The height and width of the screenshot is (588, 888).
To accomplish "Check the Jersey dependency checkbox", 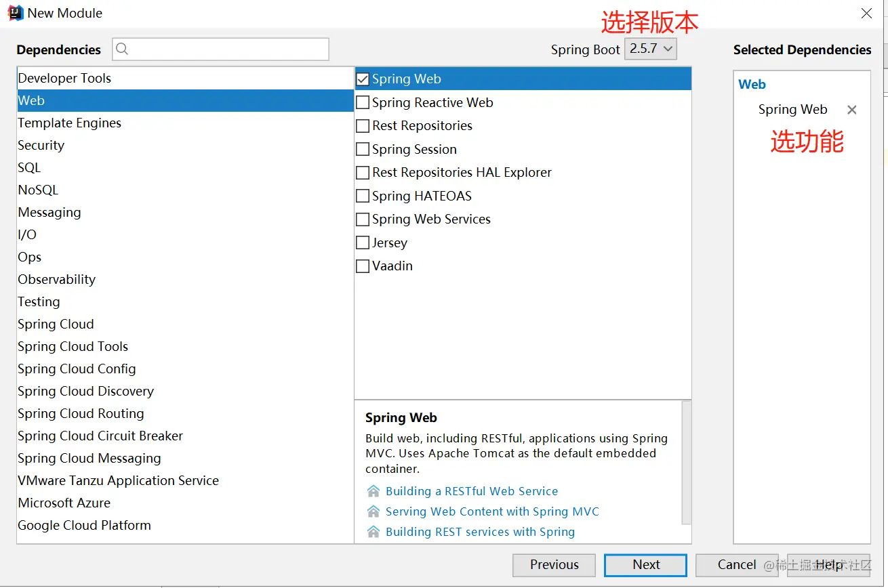I will click(x=363, y=243).
